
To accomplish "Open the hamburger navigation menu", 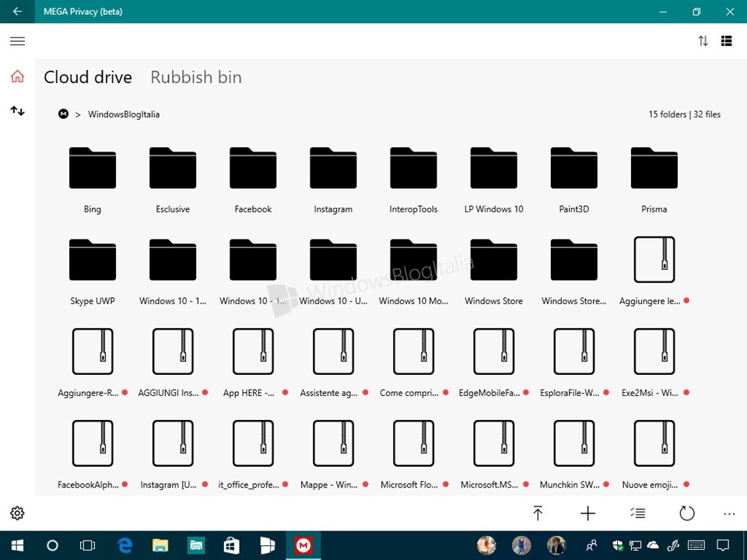I will 17,41.
